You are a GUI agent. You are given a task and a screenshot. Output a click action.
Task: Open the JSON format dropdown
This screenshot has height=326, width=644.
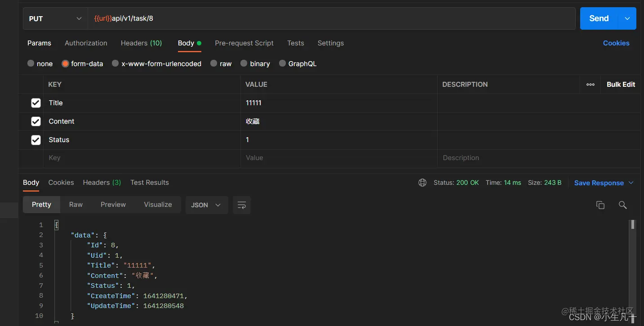(x=207, y=205)
